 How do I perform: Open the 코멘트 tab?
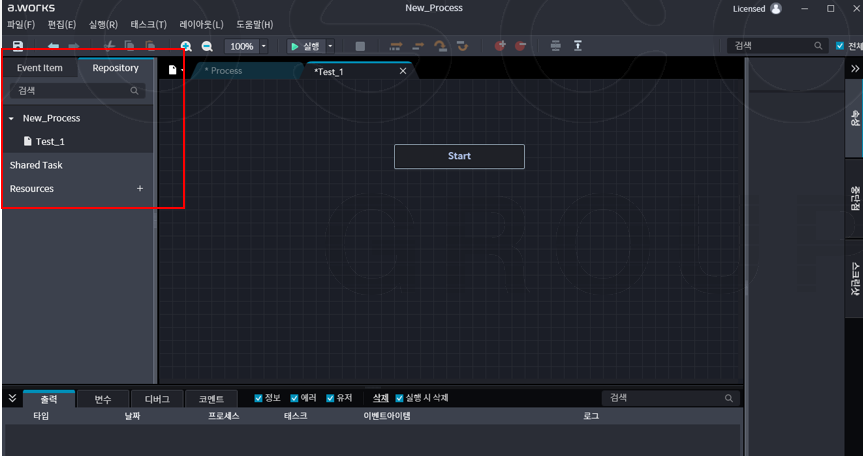(x=211, y=399)
